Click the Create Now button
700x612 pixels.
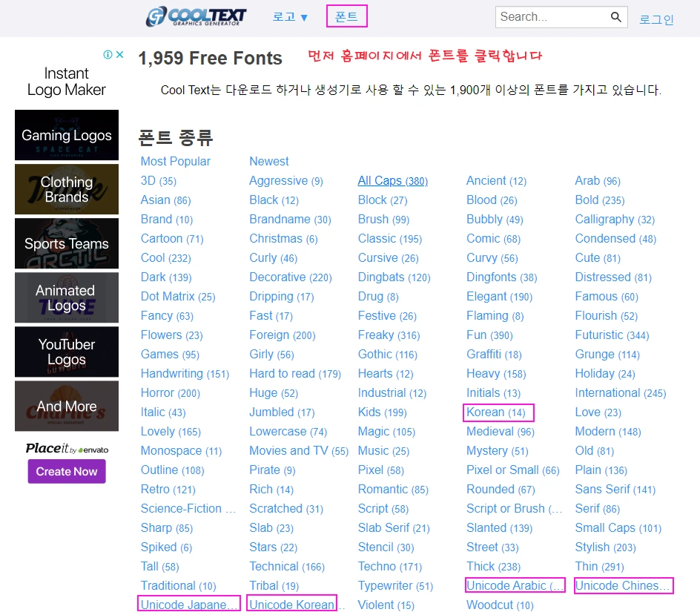67,471
